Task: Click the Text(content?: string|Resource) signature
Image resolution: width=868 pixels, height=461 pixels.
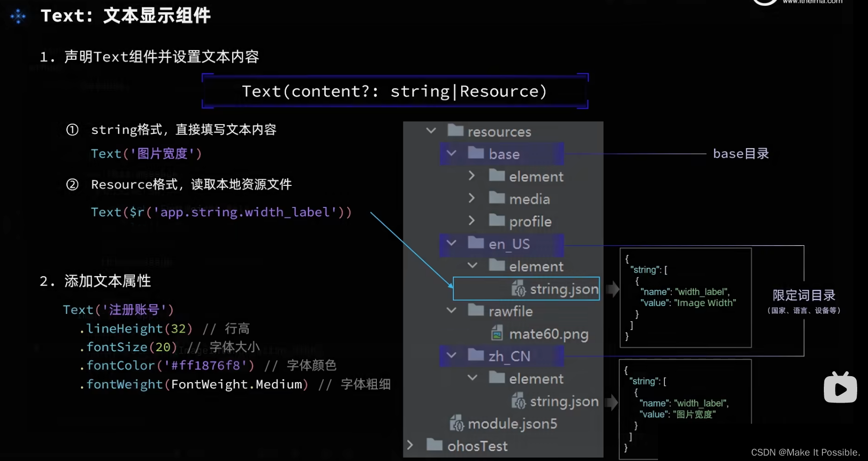Action: (x=395, y=91)
